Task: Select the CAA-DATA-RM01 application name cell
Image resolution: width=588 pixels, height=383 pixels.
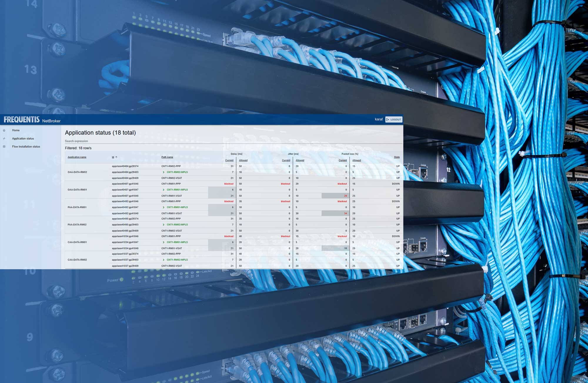Action: point(77,242)
